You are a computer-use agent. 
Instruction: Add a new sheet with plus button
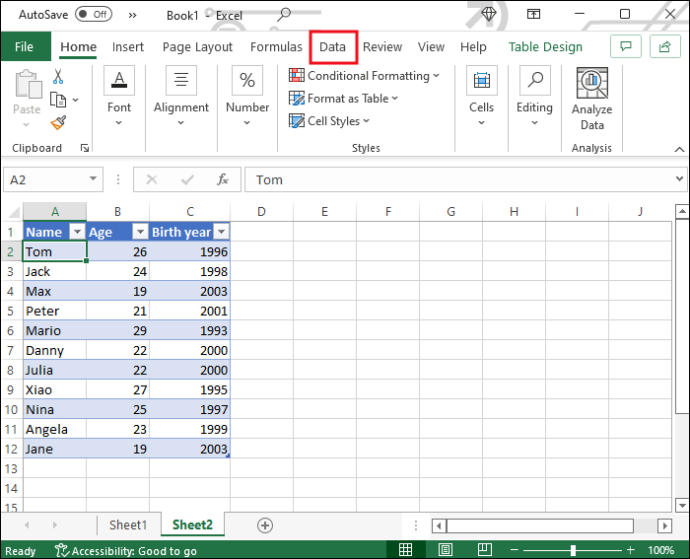265,525
